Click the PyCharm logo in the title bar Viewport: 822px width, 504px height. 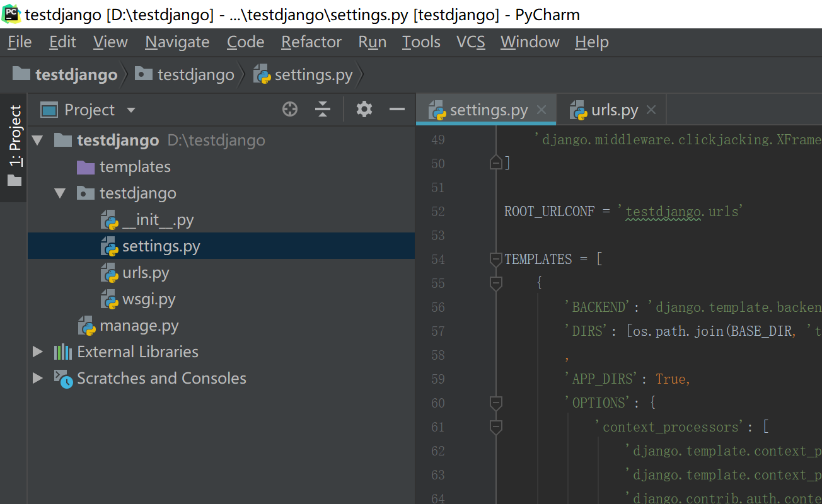(10, 14)
